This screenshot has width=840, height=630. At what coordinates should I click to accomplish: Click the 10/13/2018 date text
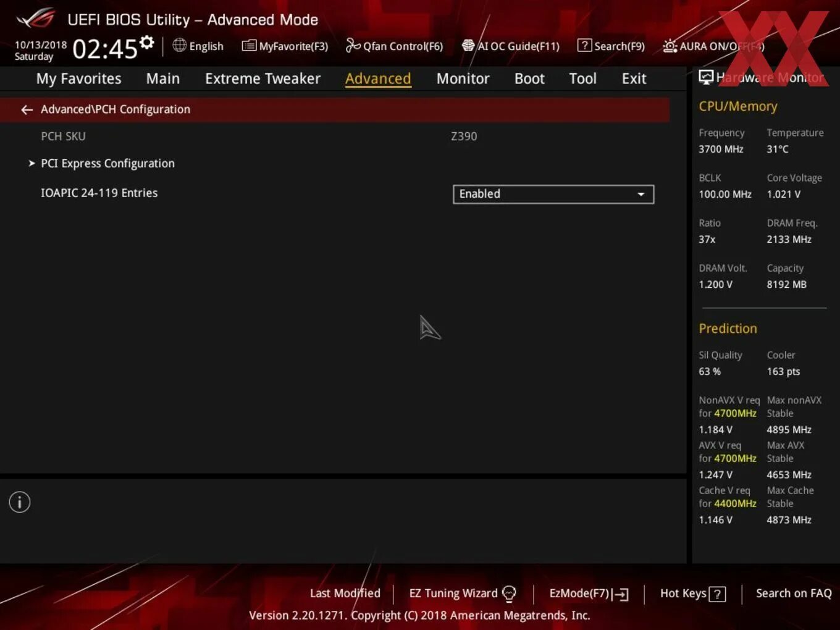41,44
